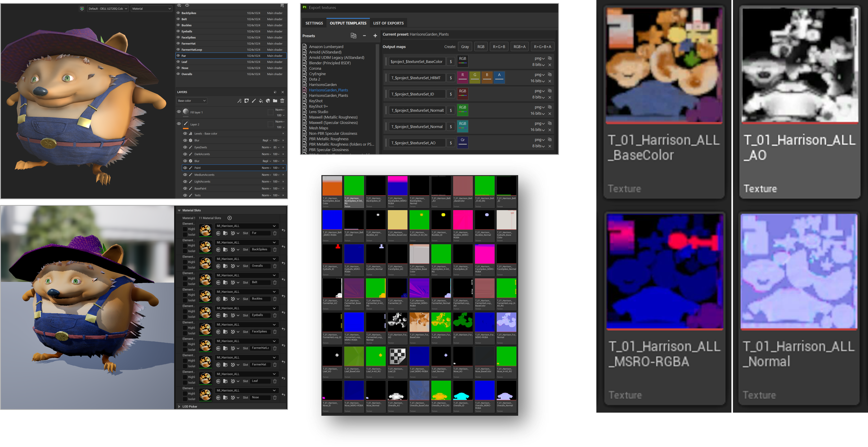
Task: Click the use-selected arrow icon for the Fur slot
Action: pos(218,233)
